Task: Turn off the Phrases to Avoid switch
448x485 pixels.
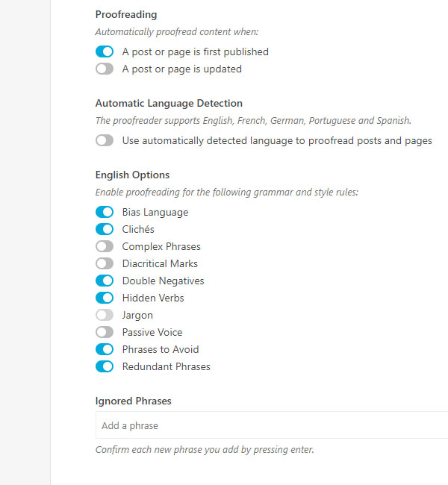Action: coord(105,350)
